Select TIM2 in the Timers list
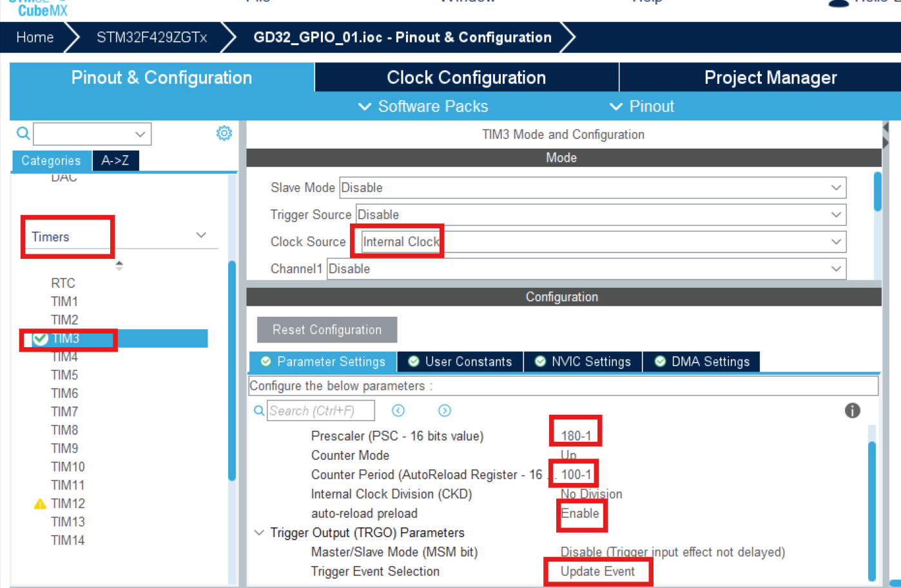Image resolution: width=901 pixels, height=588 pixels. (64, 319)
